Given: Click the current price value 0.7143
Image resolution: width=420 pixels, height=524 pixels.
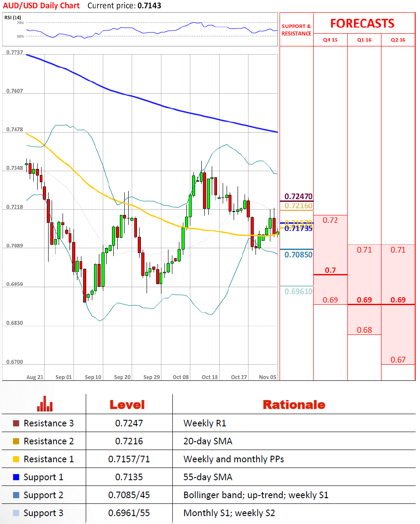Looking at the screenshot, I should point(149,6).
